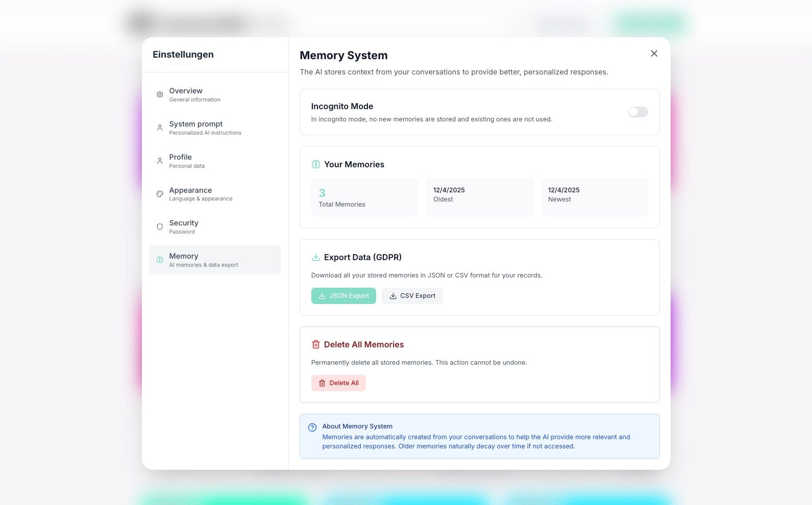Screen dimensions: 812x505
Task: Click the 'General information' subtitle
Action: [x=195, y=100]
